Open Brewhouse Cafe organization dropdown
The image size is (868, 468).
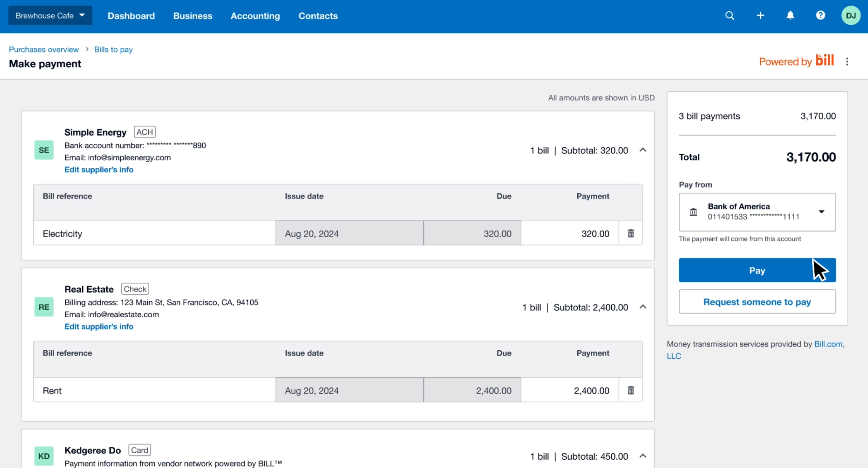point(50,16)
